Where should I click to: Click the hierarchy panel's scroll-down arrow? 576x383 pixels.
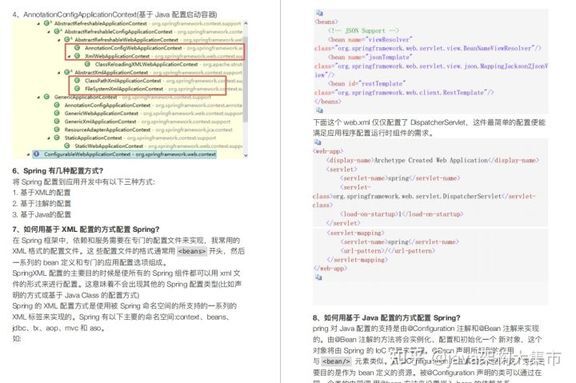[245, 155]
